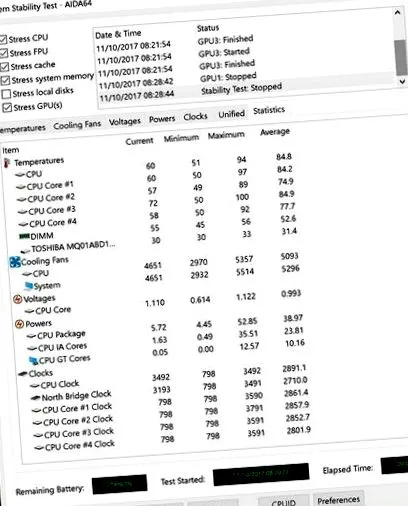
Task: Click the Item column header
Action: tap(11, 150)
